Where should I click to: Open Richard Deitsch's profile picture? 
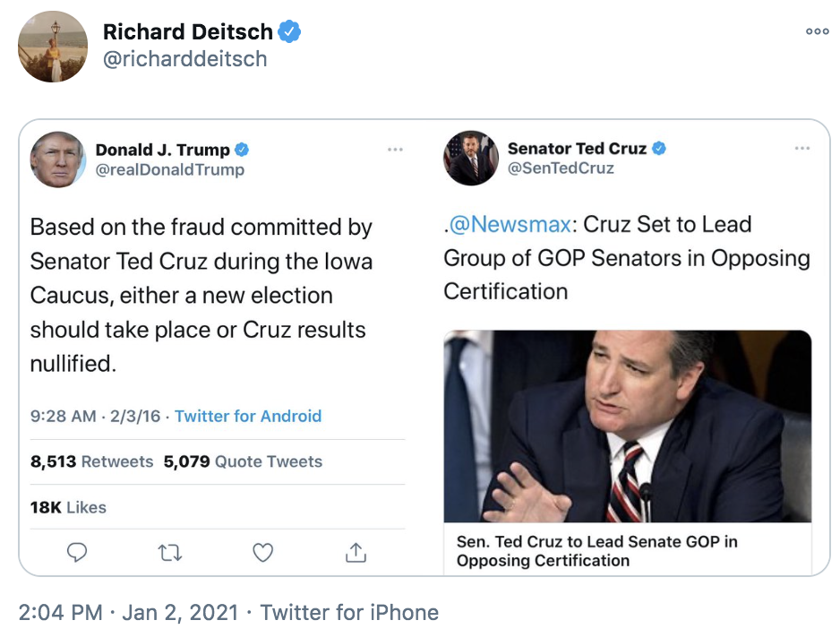(53, 47)
